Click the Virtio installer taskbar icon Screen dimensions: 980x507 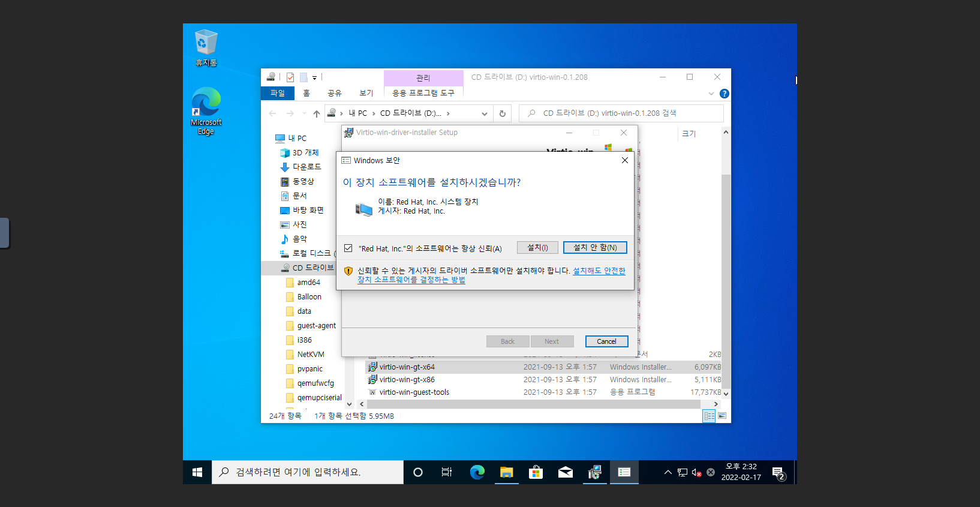pyautogui.click(x=594, y=472)
